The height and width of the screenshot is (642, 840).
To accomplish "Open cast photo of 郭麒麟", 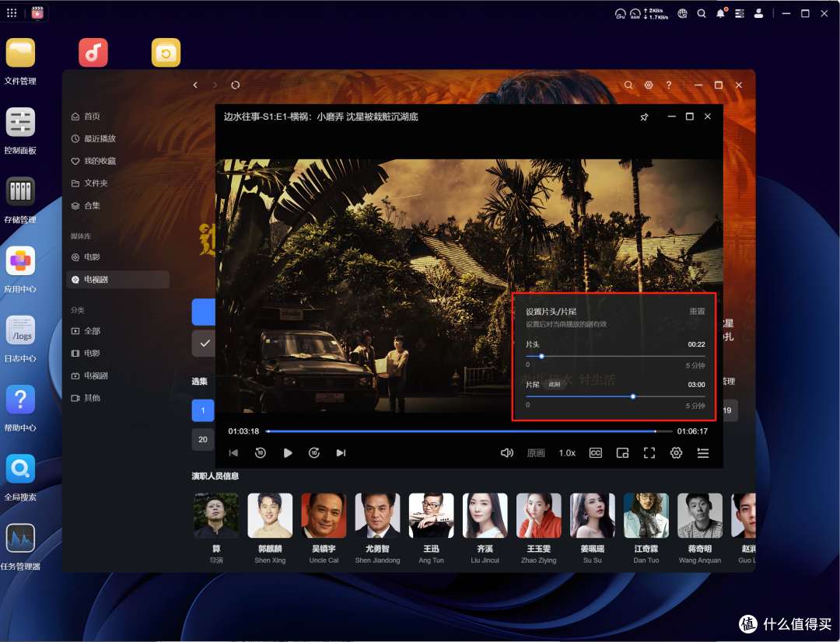I will (270, 515).
